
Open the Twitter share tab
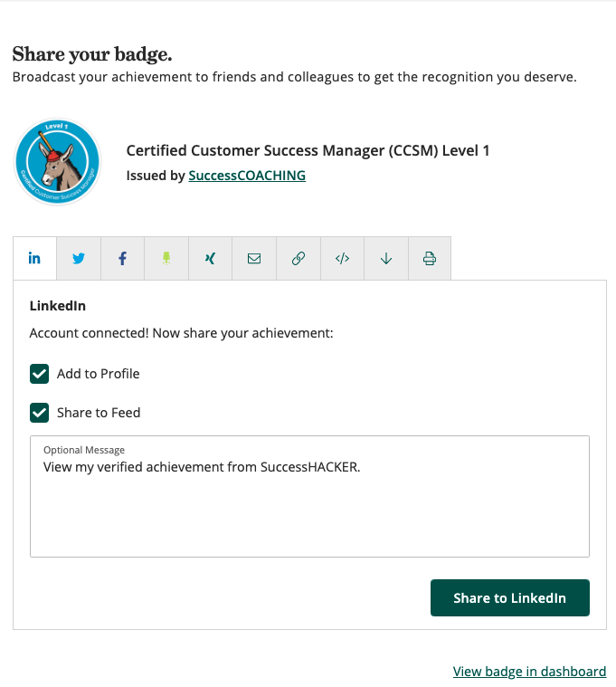79,258
